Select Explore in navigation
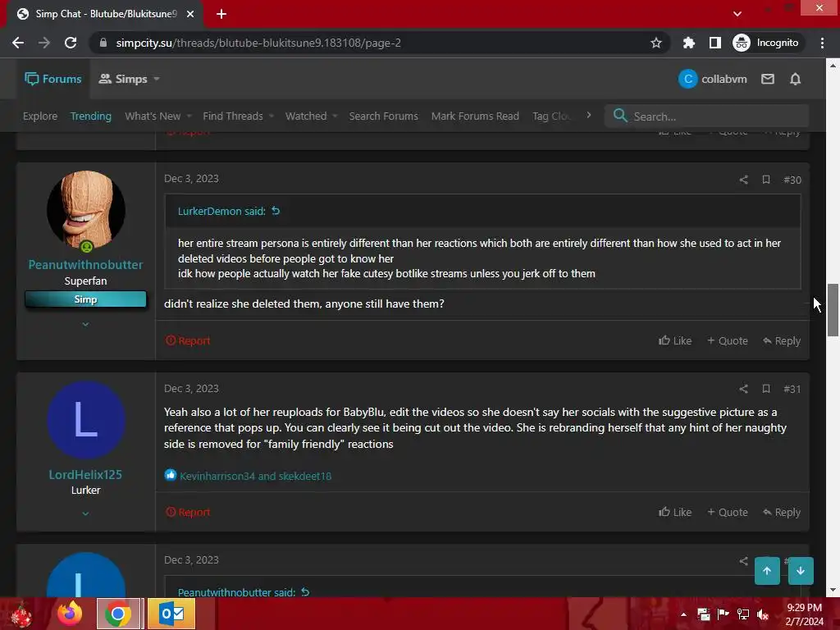 40,116
